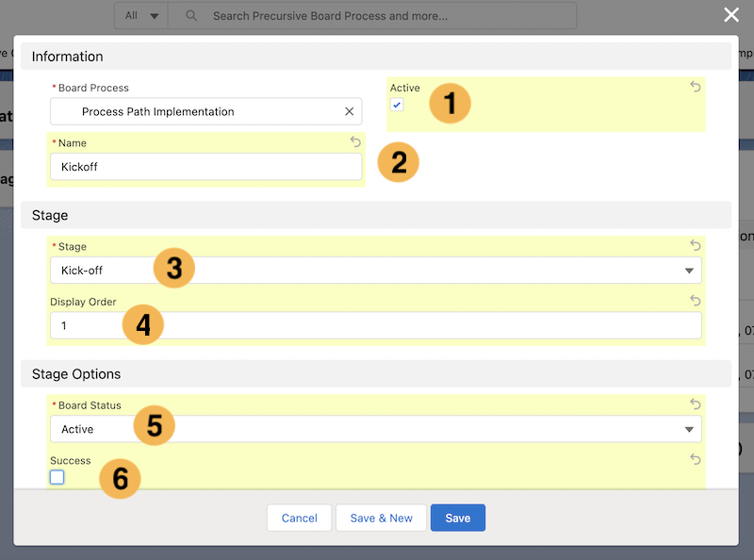Expand the All search scope selector
754x560 pixels.
pos(139,15)
